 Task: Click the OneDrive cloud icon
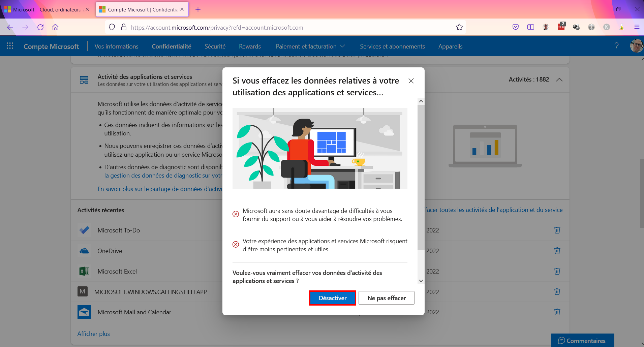84,251
